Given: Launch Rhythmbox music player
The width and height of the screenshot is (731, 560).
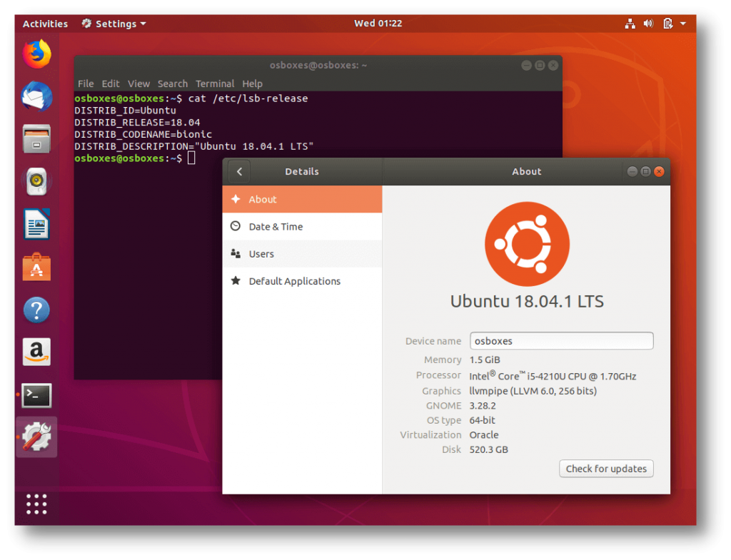Looking at the screenshot, I should click(x=36, y=182).
